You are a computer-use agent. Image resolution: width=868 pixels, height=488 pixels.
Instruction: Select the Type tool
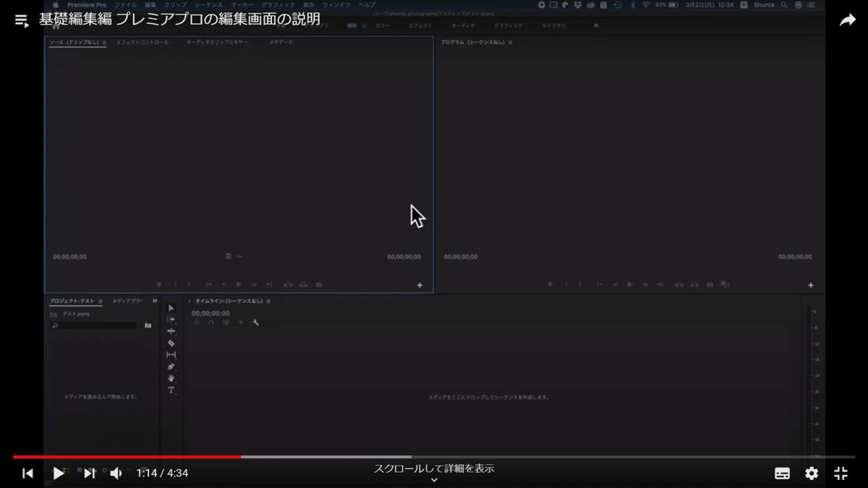(x=171, y=390)
